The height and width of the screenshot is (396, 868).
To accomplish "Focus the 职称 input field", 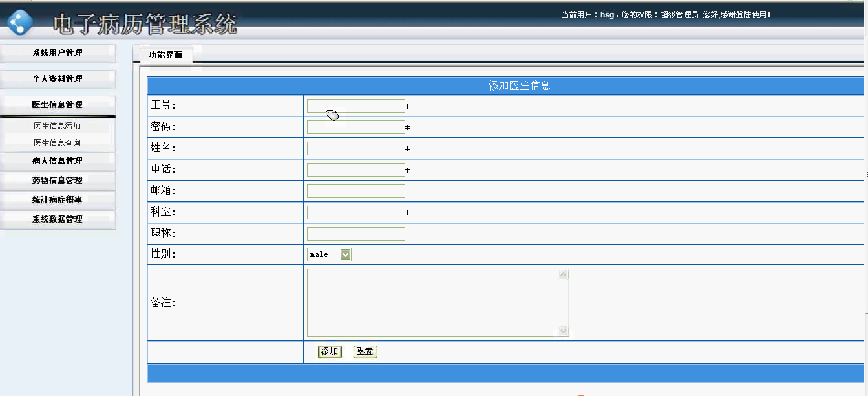I will click(356, 234).
